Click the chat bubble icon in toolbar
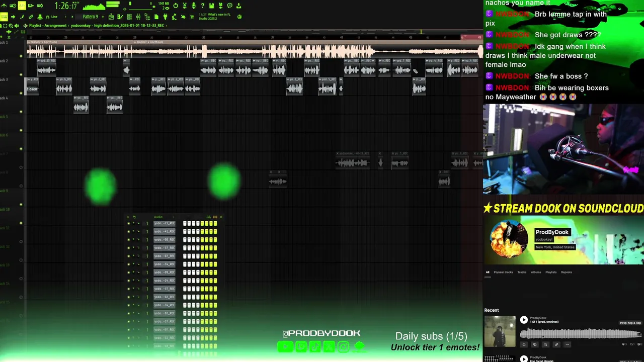The height and width of the screenshot is (362, 644). [x=229, y=6]
